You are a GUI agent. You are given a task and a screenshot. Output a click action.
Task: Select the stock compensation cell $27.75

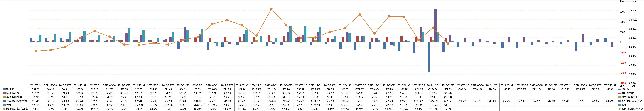tap(257, 97)
